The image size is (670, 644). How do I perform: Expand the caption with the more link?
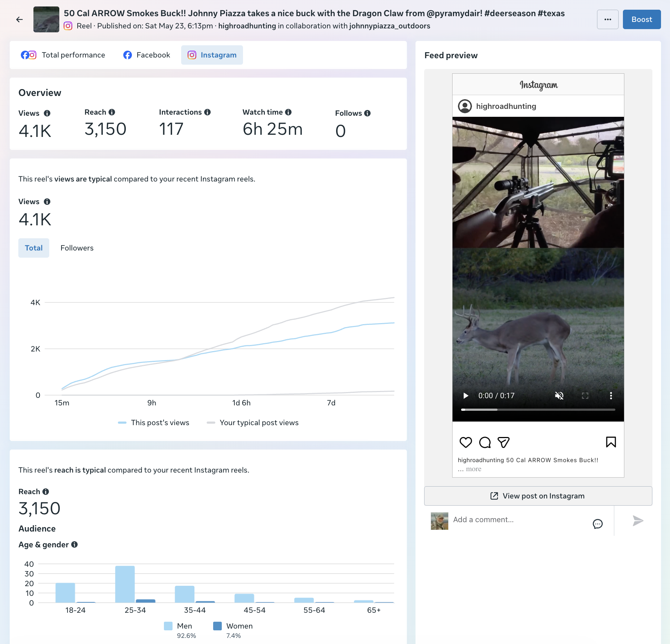tap(473, 469)
